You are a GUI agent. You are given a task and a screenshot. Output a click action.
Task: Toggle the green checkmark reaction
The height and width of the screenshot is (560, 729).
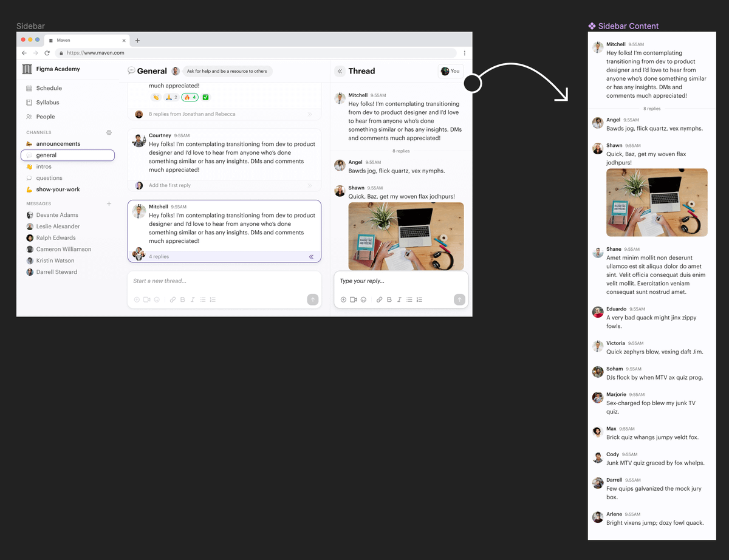click(205, 97)
